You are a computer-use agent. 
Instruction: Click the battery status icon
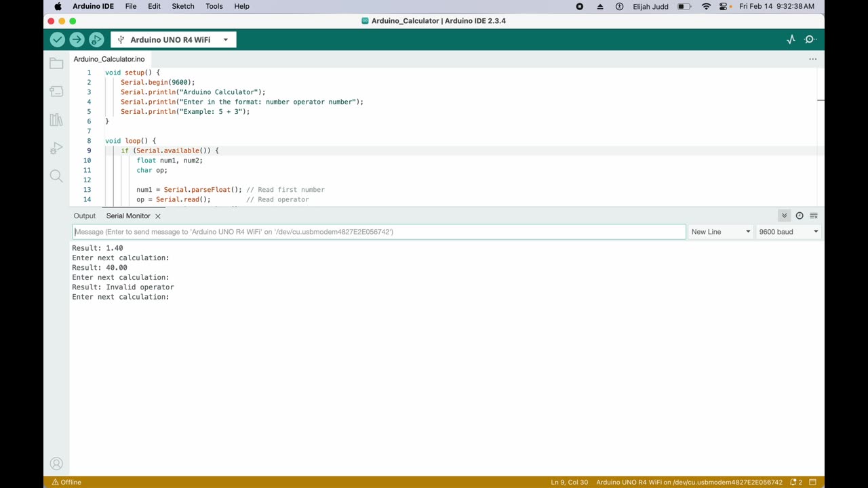point(684,6)
